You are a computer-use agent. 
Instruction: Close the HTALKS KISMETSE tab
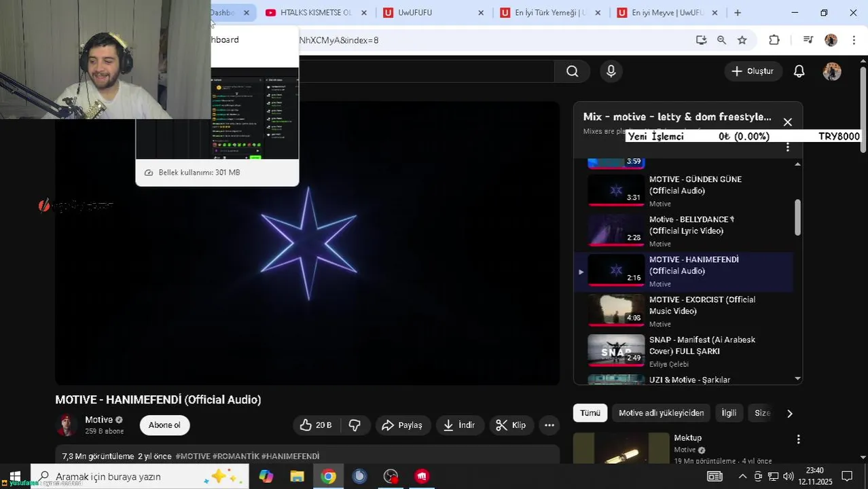pos(364,12)
